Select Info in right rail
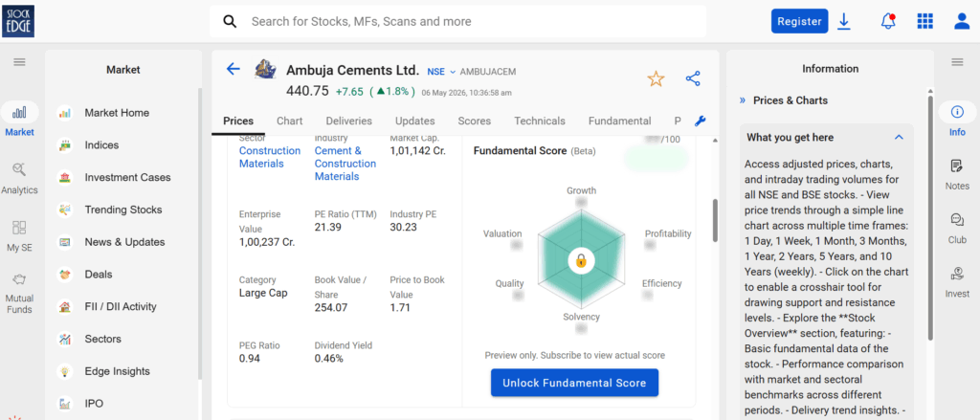The width and height of the screenshot is (980, 420). (x=957, y=119)
